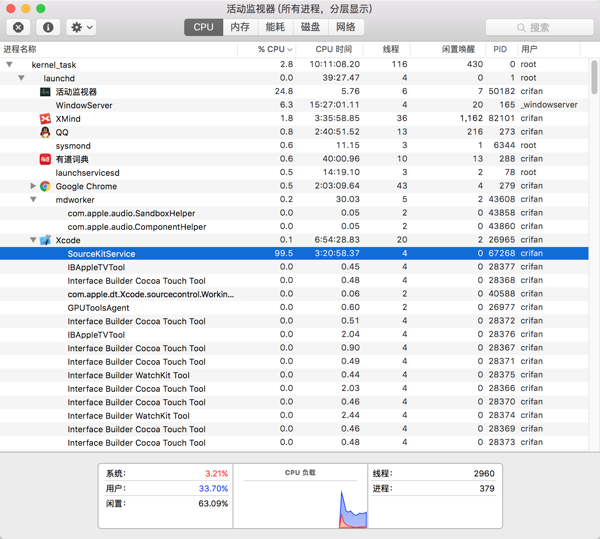
Task: Sort by CPU 时间 column header
Action: pyautogui.click(x=329, y=49)
